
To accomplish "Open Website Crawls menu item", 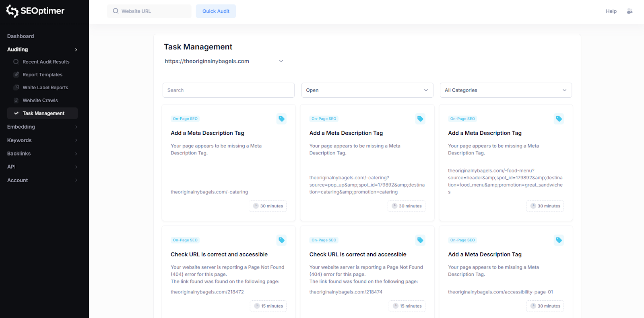I will pos(40,100).
